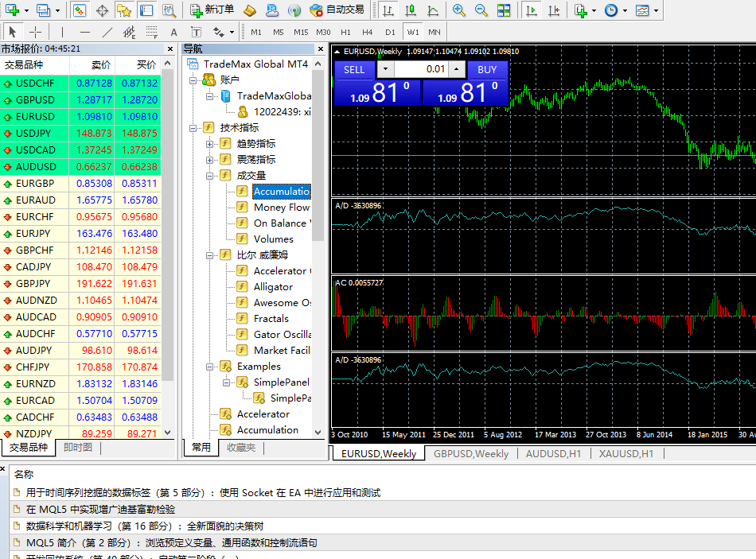Screen dimensions: 756x559
Task: Open the virtual hosting cloud icon
Action: click(272, 10)
